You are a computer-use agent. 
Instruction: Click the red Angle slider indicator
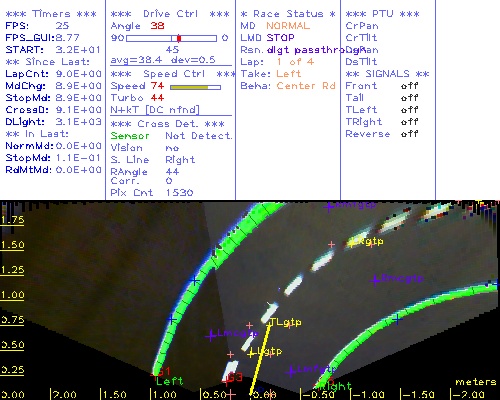[179, 38]
